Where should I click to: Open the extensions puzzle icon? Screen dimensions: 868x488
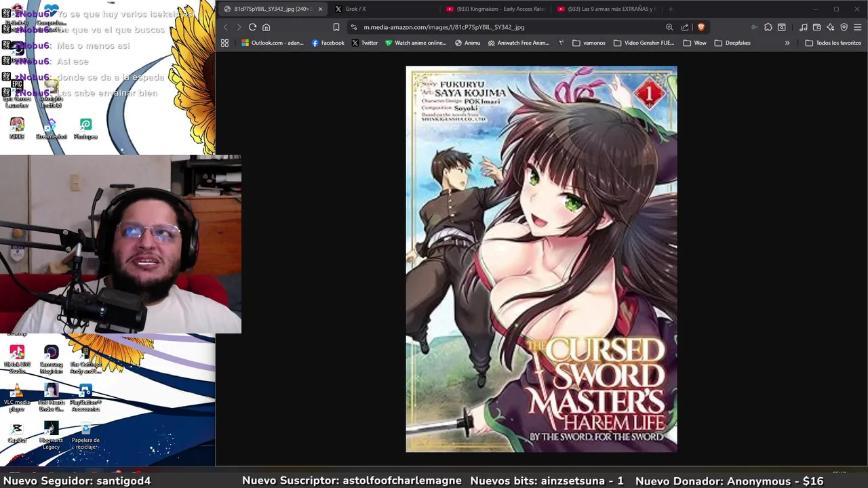click(768, 27)
